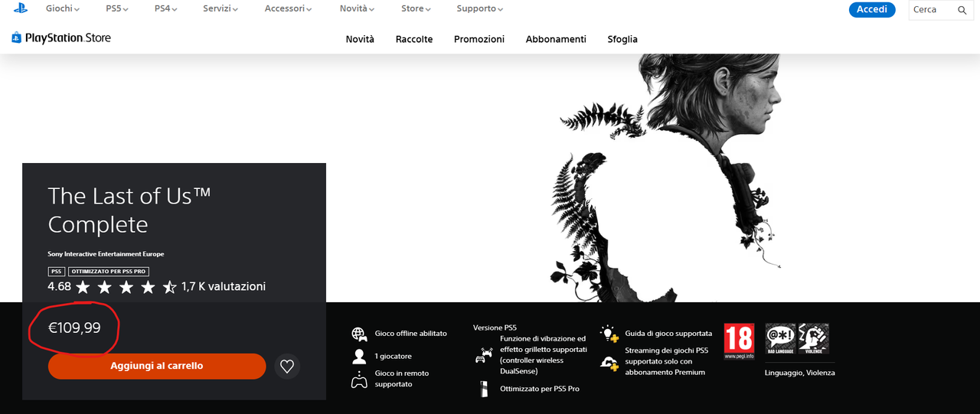Open the 1,7 K valutazioni ratings link
The image size is (980, 414).
(x=224, y=287)
